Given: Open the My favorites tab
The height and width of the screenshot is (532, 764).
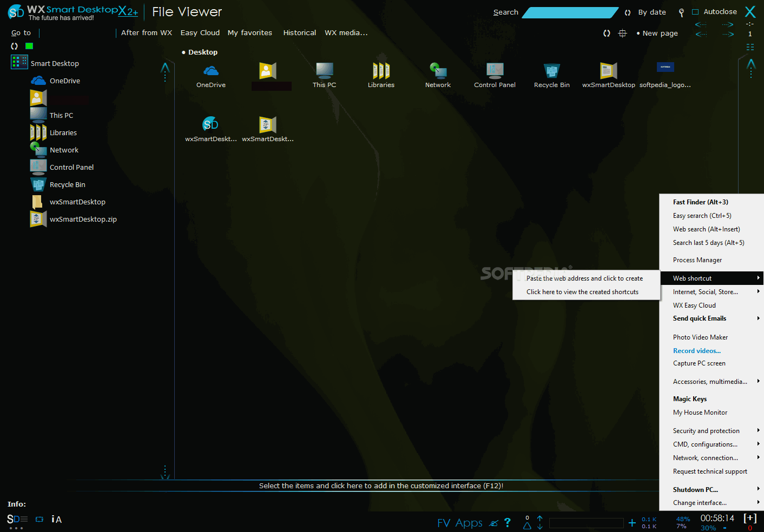Looking at the screenshot, I should tap(250, 33).
